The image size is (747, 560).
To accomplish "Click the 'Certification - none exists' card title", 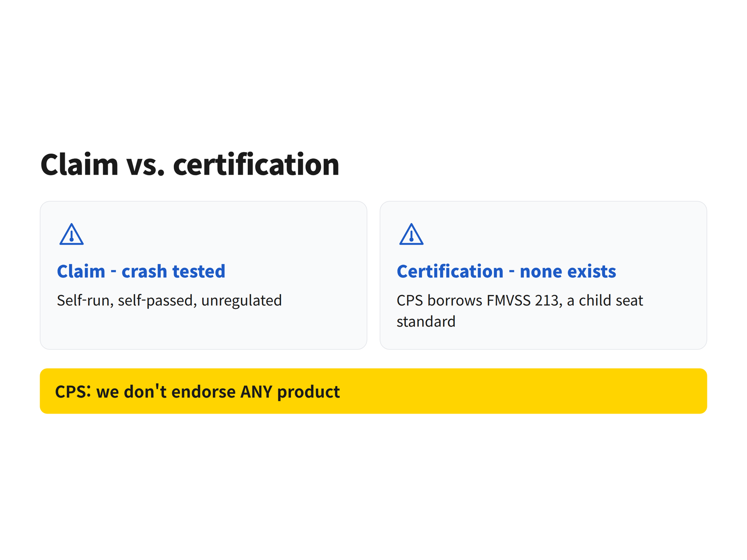I will (x=507, y=271).
